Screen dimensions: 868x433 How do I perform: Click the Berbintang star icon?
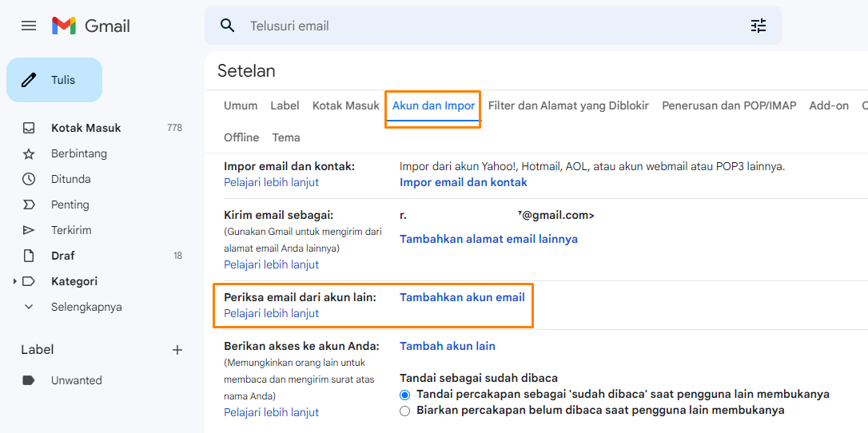pos(29,153)
